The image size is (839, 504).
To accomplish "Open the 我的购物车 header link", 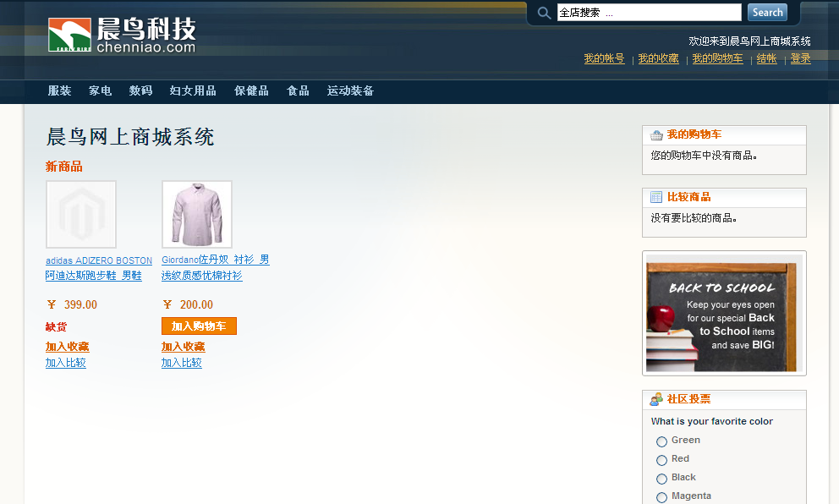I will (717, 58).
